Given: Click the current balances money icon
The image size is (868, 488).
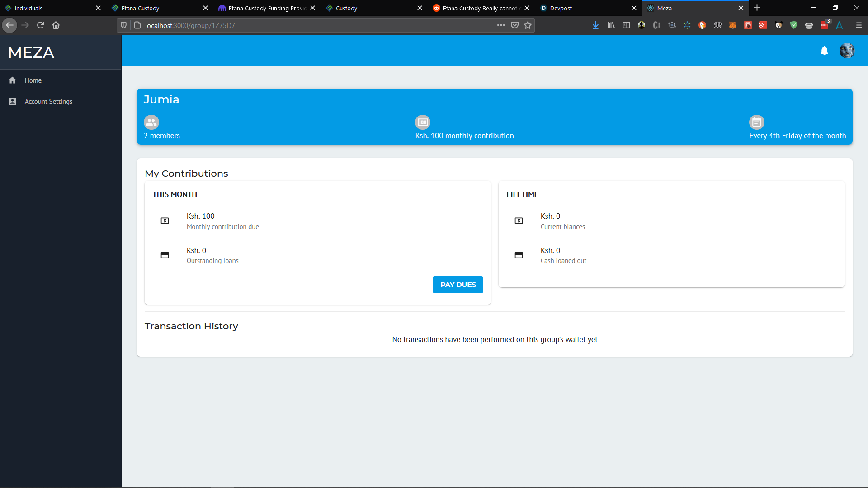Looking at the screenshot, I should [x=519, y=221].
